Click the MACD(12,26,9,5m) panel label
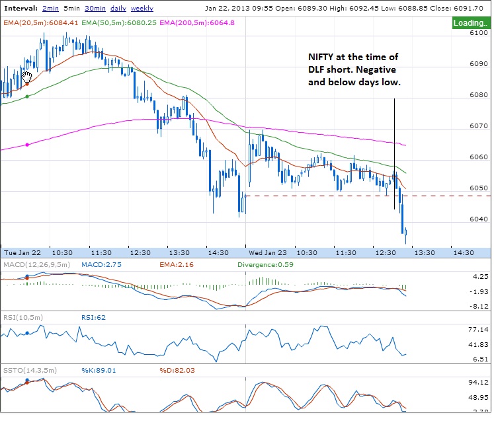The image size is (494, 448). [37, 265]
